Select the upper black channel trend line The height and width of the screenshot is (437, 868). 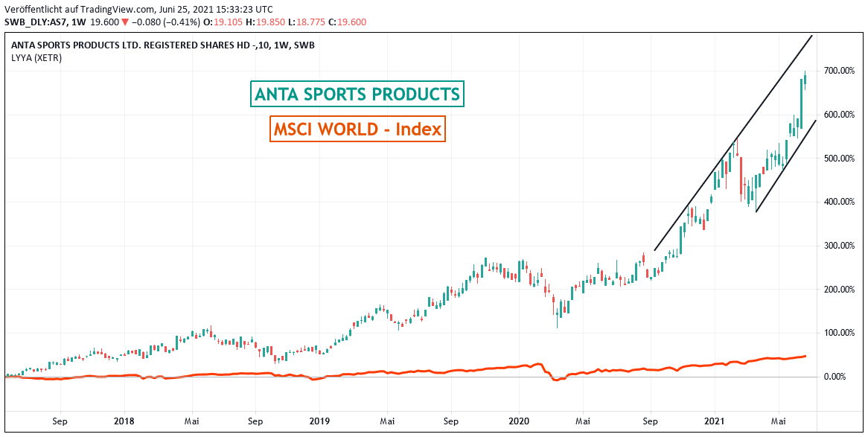[x=733, y=142]
